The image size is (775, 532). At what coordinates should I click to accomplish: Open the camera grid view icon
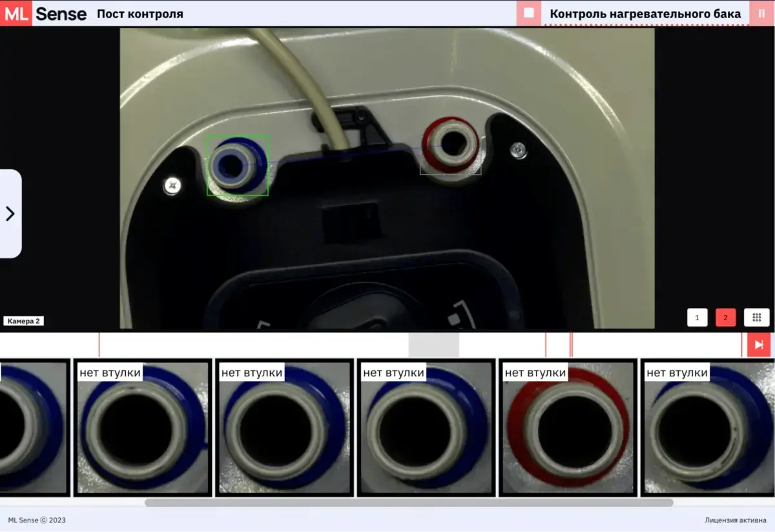pos(757,318)
